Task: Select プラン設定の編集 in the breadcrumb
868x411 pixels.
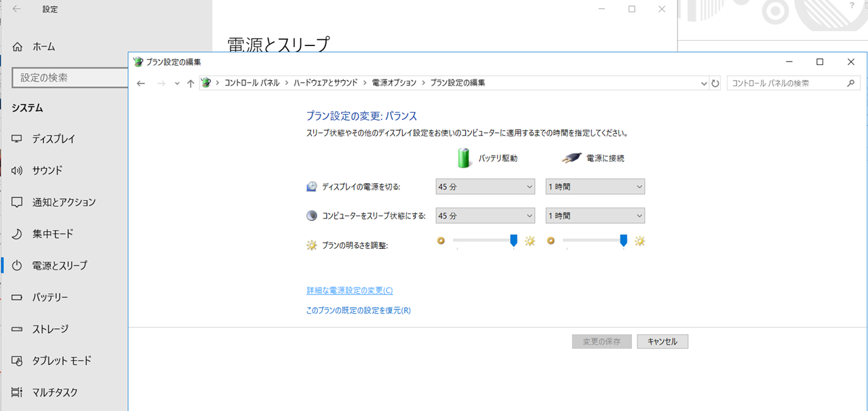Action: (458, 83)
